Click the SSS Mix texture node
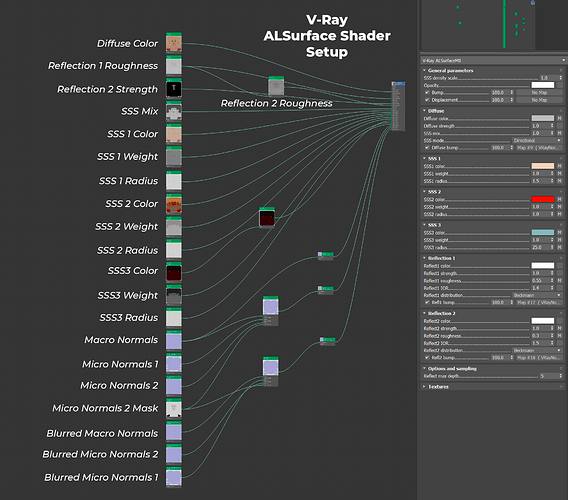The height and width of the screenshot is (500, 568). coord(174,111)
